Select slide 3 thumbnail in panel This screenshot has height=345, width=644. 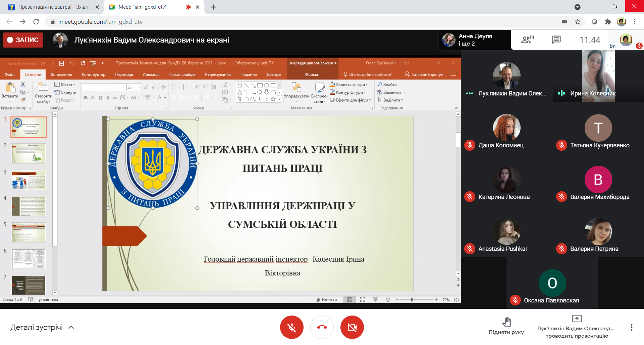[x=29, y=180]
